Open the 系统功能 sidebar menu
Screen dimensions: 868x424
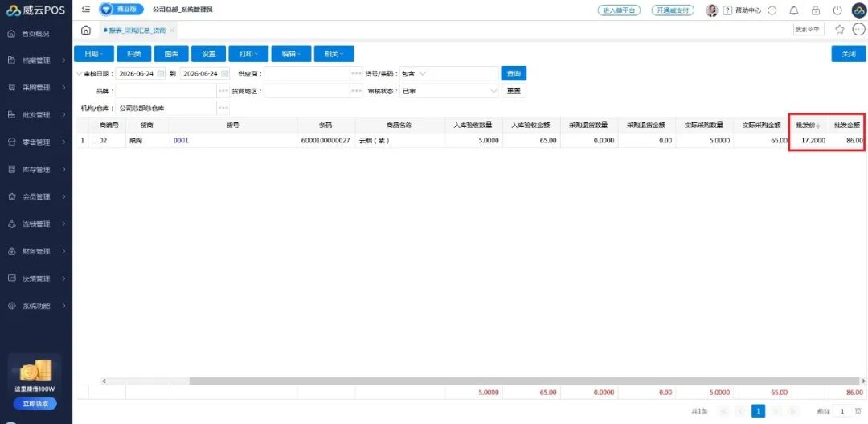point(36,306)
